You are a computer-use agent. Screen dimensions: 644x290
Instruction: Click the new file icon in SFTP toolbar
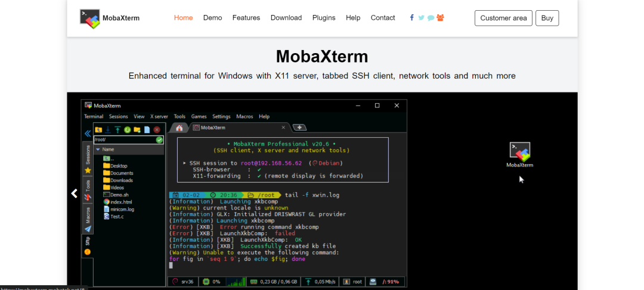tap(147, 129)
